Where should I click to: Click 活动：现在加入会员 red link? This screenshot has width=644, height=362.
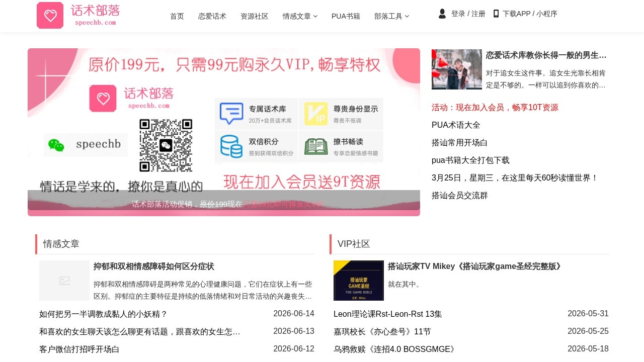tap(495, 108)
